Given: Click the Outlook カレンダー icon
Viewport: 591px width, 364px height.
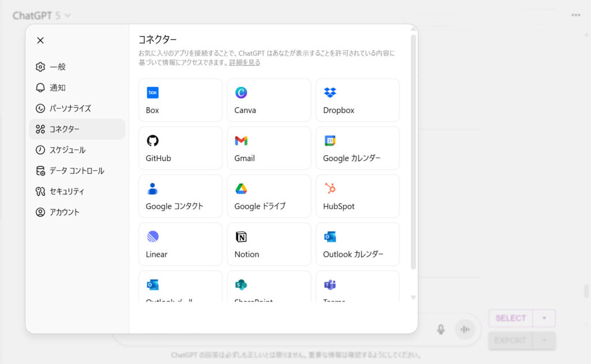Looking at the screenshot, I should point(330,237).
